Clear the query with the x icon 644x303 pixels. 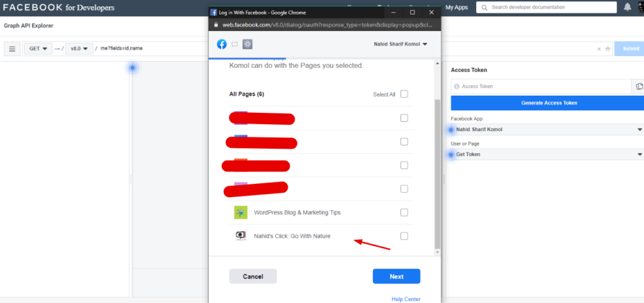point(599,49)
